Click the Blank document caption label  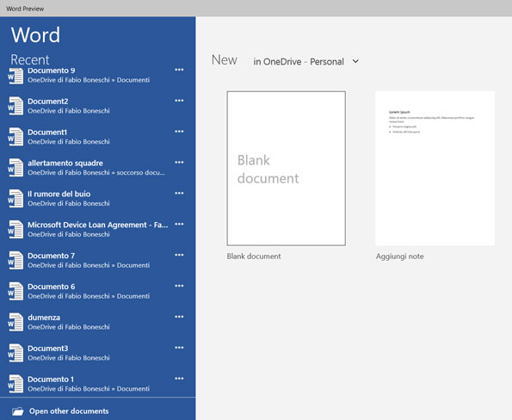254,256
